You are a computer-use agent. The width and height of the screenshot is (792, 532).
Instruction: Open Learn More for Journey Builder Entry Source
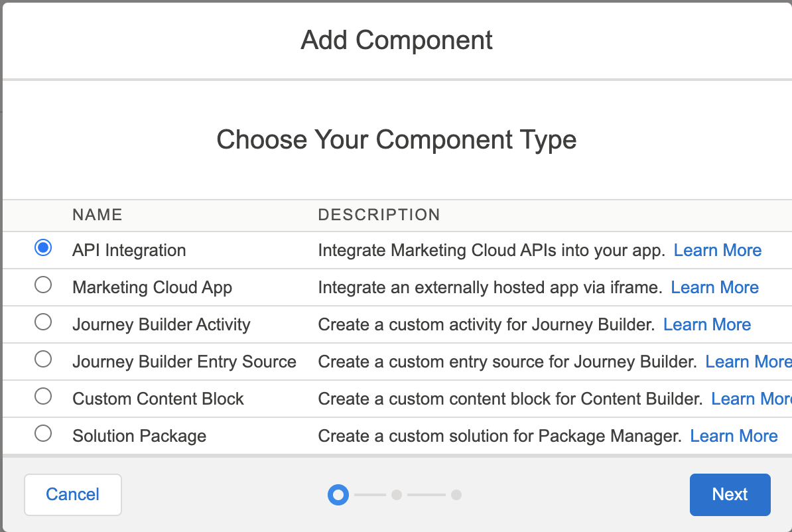[748, 362]
